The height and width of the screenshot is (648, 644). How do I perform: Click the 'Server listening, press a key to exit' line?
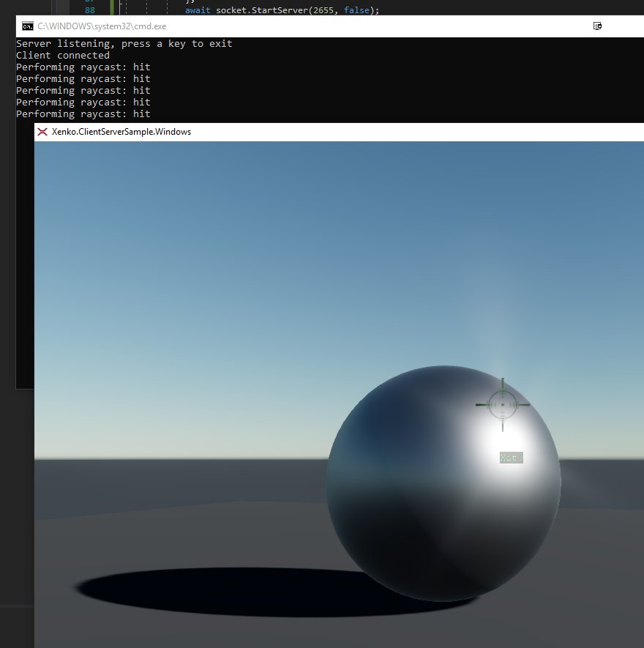(x=124, y=43)
